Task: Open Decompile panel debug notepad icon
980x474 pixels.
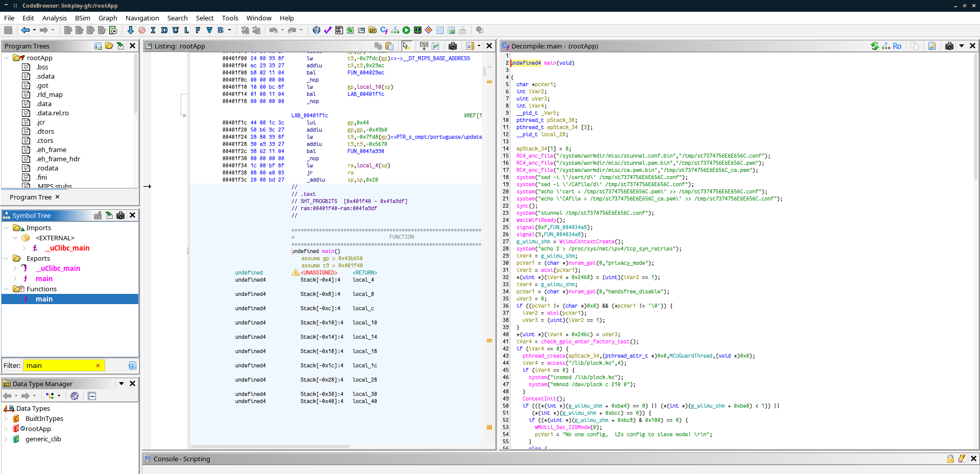Action: pyautogui.click(x=932, y=46)
